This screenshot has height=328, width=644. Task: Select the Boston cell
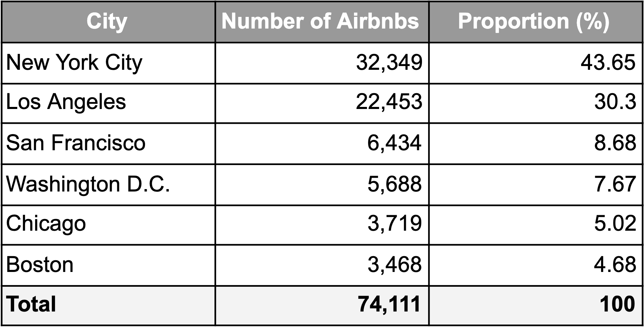[x=40, y=265]
